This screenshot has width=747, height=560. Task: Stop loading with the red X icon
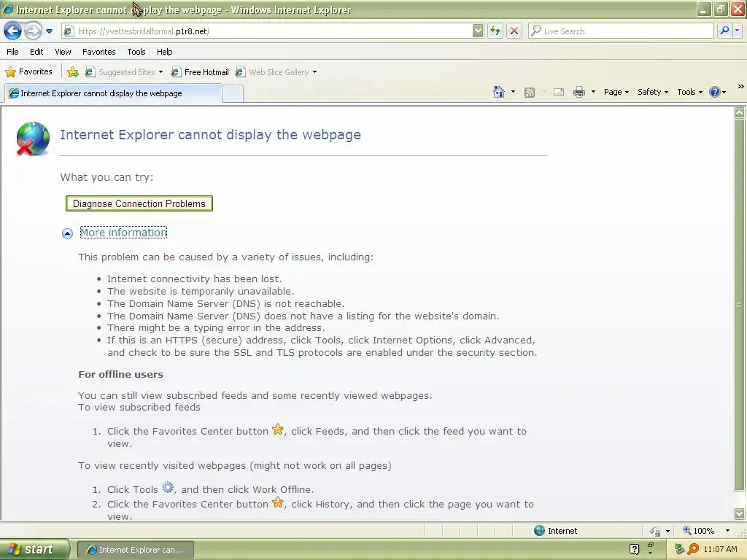pos(514,31)
